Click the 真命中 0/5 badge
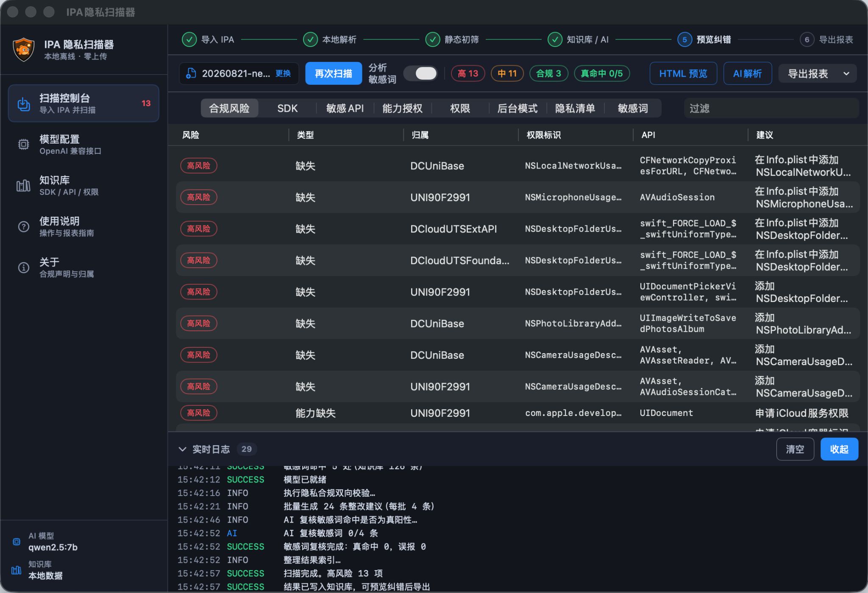Image resolution: width=868 pixels, height=593 pixels. (602, 73)
